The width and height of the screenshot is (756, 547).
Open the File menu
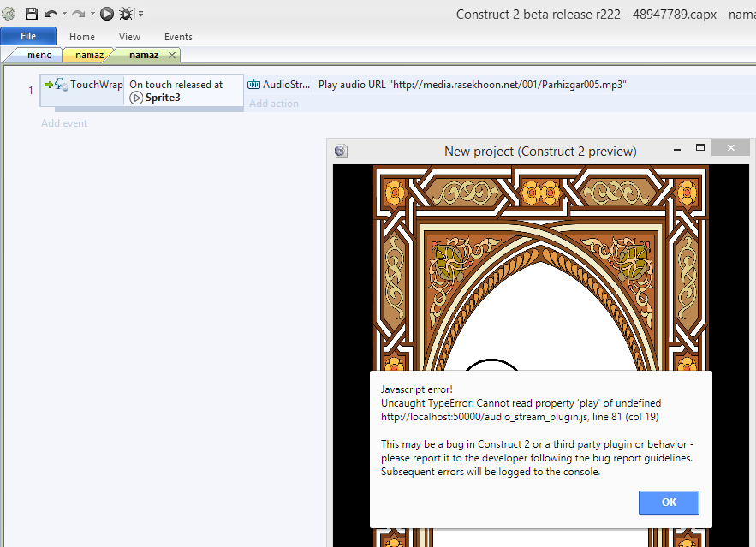[x=28, y=36]
